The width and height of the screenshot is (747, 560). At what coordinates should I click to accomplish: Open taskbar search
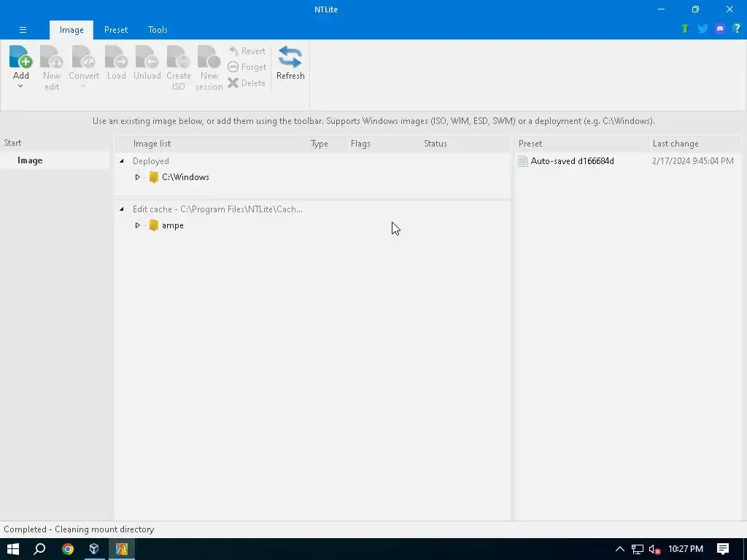39,549
